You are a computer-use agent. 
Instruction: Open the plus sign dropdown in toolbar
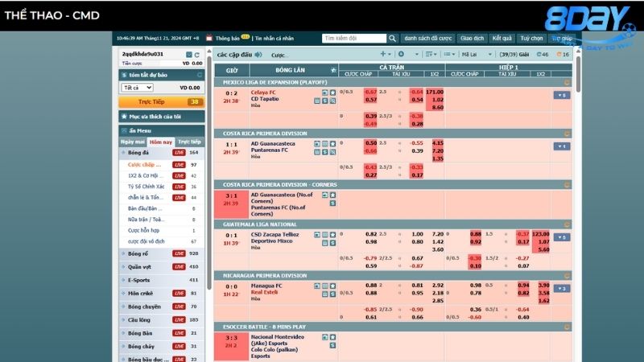(x=386, y=54)
